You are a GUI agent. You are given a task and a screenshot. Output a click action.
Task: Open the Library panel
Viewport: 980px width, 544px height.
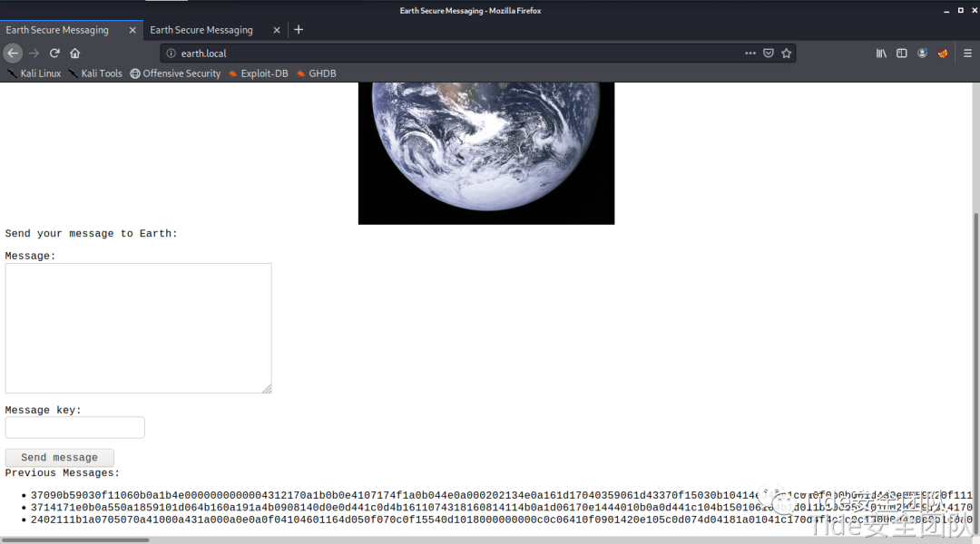(x=881, y=53)
